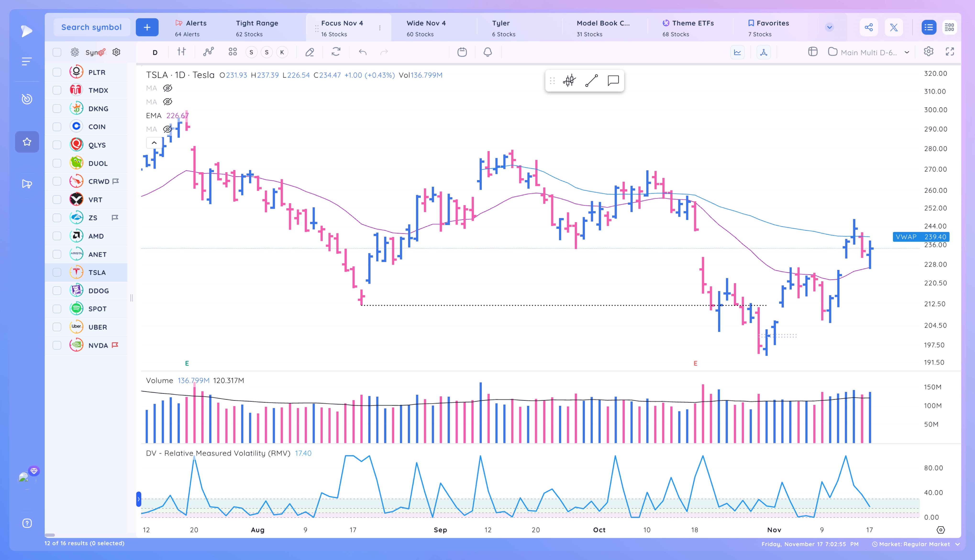The height and width of the screenshot is (560, 975).
Task: Toggle visibility of the second MA indicator
Action: click(167, 102)
